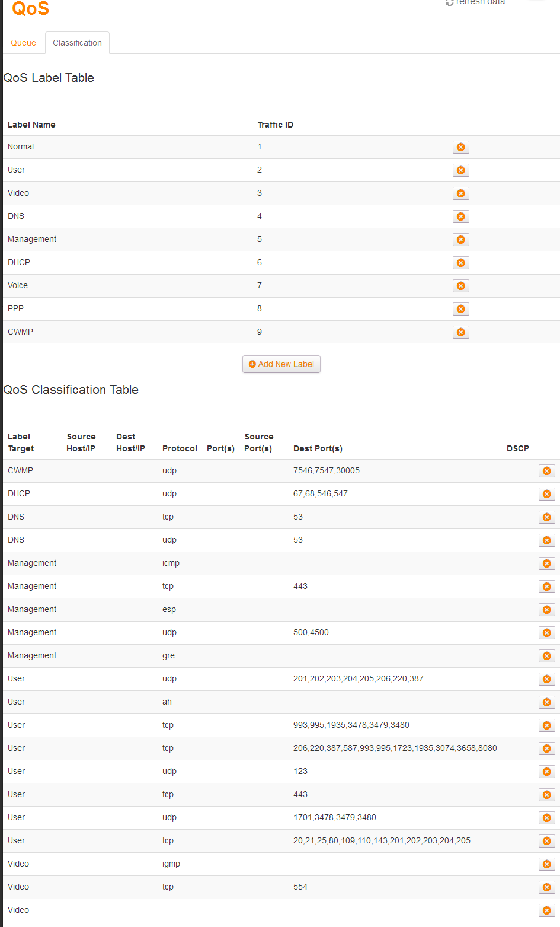The height and width of the screenshot is (927, 560).
Task: Click the Traffic ID column header
Action: pyautogui.click(x=276, y=125)
